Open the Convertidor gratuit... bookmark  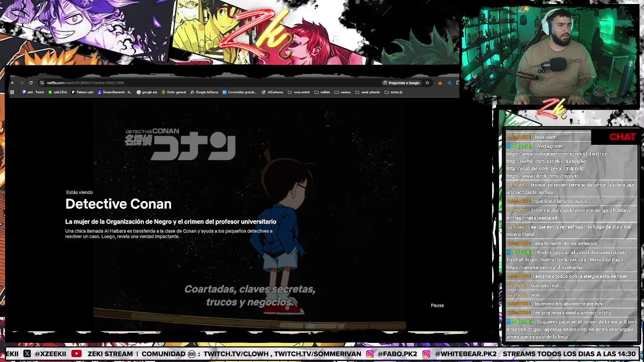[x=239, y=92]
